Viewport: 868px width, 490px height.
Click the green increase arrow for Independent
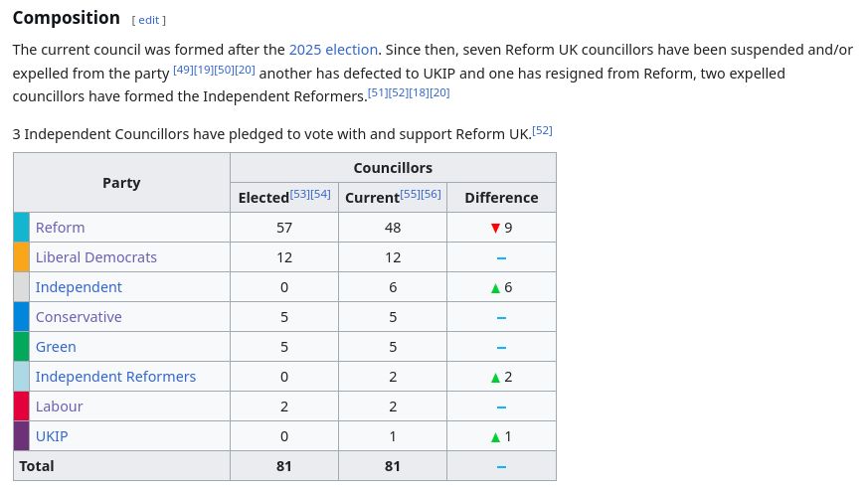tap(495, 288)
